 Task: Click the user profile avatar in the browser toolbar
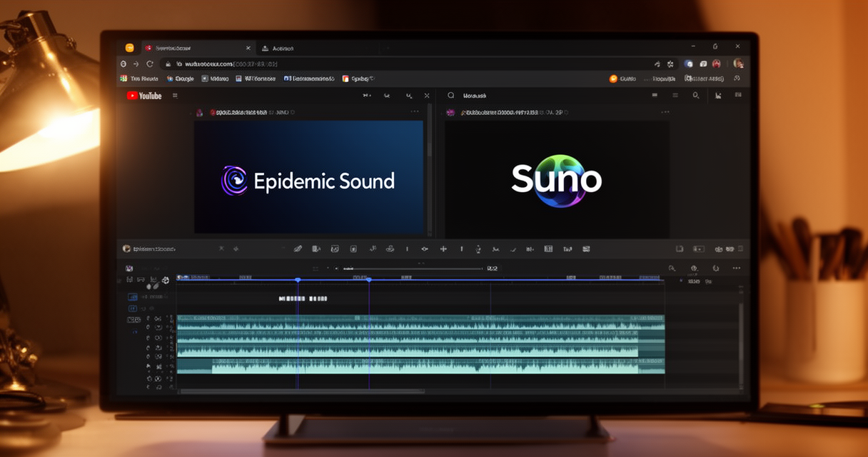(x=738, y=64)
